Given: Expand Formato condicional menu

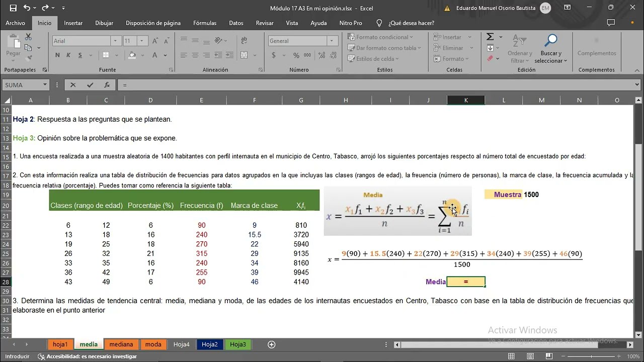Looking at the screenshot, I should coord(380,37).
